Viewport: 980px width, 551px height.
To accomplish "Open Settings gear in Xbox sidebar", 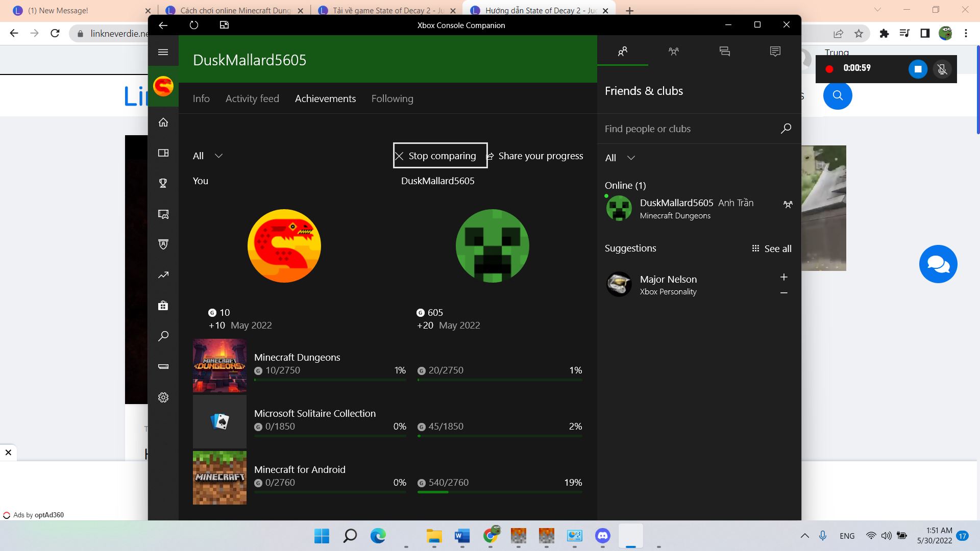I will (x=163, y=397).
